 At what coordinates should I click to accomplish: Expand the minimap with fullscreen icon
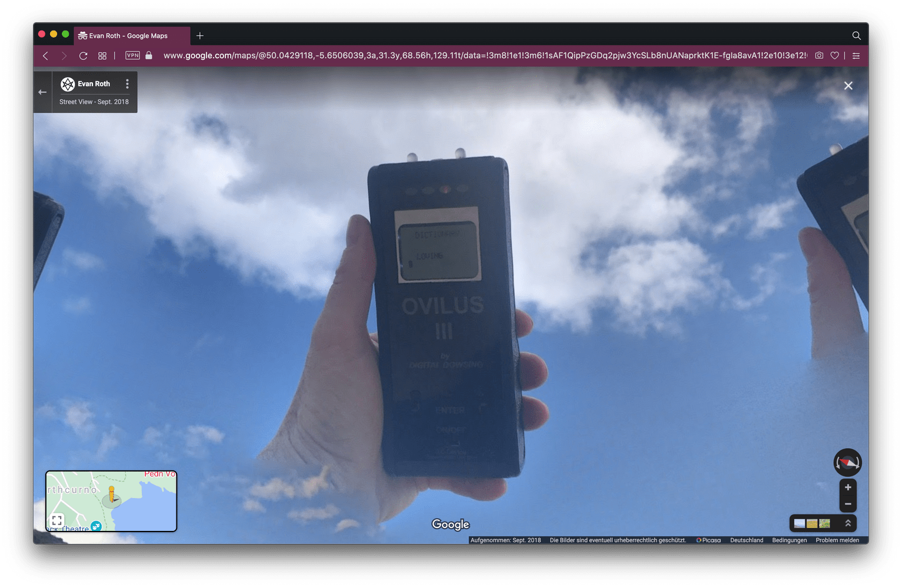pyautogui.click(x=56, y=520)
